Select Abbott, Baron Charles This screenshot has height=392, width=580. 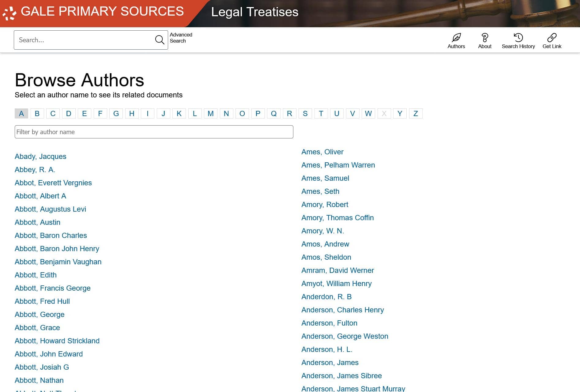[51, 236]
